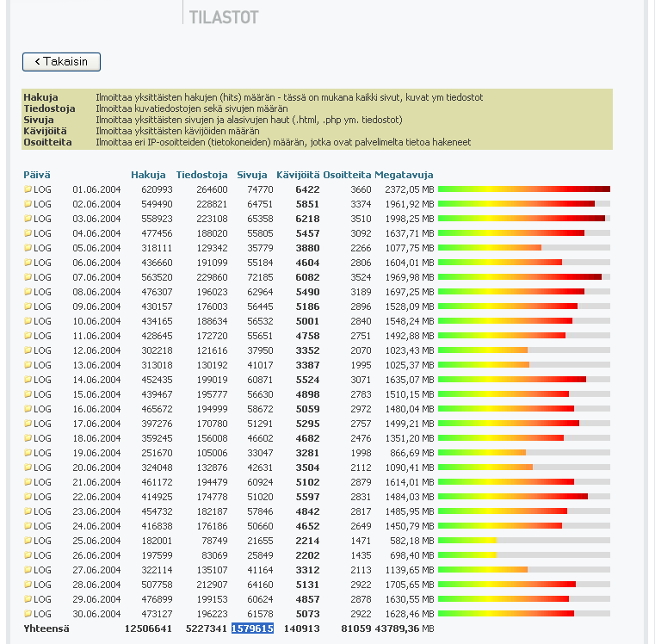Open the folder icon for 08.06.2004
The width and height of the screenshot is (655, 644).
(x=28, y=292)
